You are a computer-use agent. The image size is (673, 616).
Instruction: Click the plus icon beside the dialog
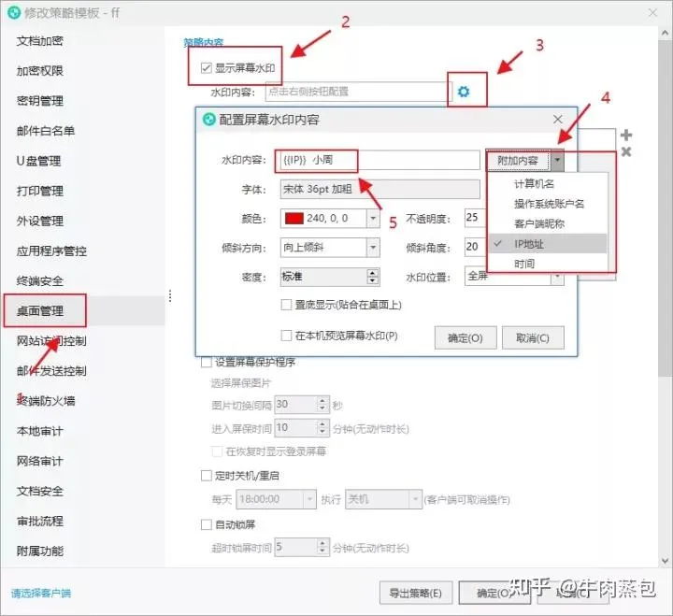pos(626,136)
